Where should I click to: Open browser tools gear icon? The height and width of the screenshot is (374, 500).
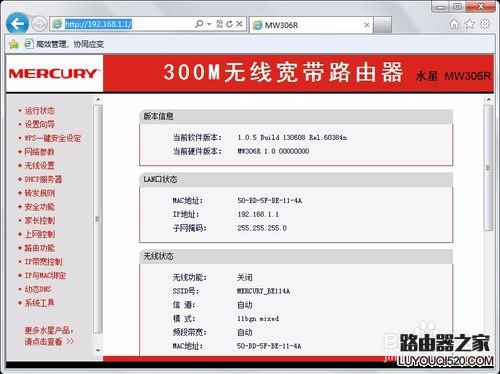[x=485, y=24]
